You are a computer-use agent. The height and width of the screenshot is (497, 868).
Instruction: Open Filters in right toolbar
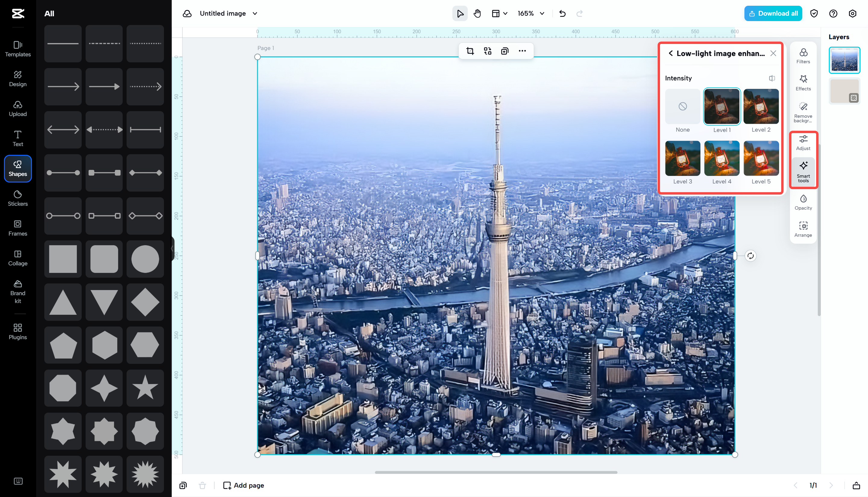(x=803, y=56)
